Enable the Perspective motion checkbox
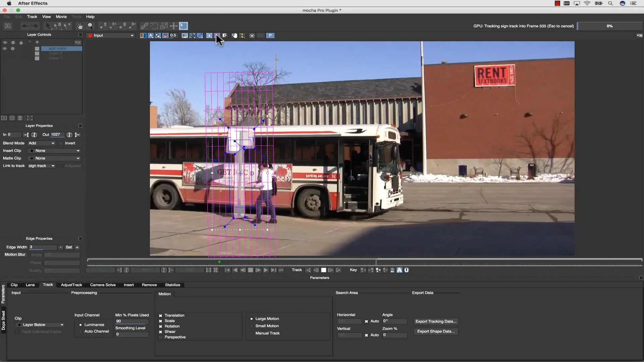The width and height of the screenshot is (644, 362). click(x=161, y=338)
